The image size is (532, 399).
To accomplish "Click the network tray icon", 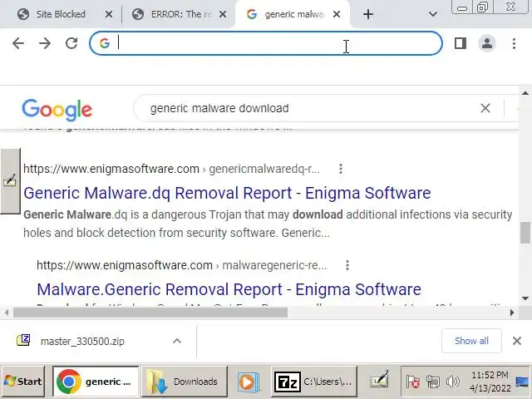I will (x=433, y=382).
